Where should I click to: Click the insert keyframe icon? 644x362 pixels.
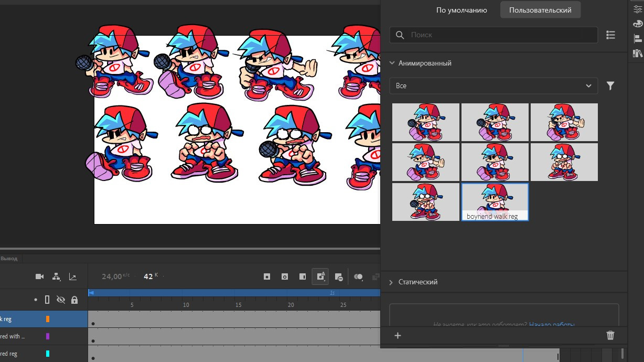tap(266, 276)
